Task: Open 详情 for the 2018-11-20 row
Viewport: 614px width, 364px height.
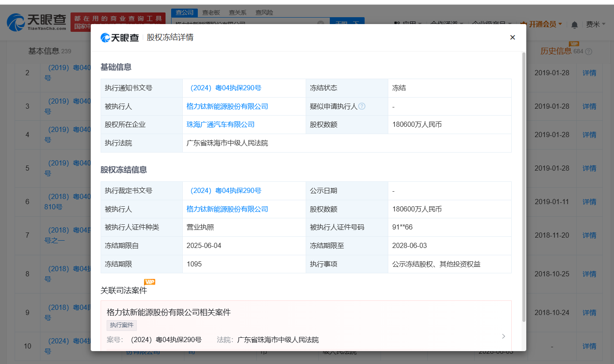Action: [x=589, y=236]
